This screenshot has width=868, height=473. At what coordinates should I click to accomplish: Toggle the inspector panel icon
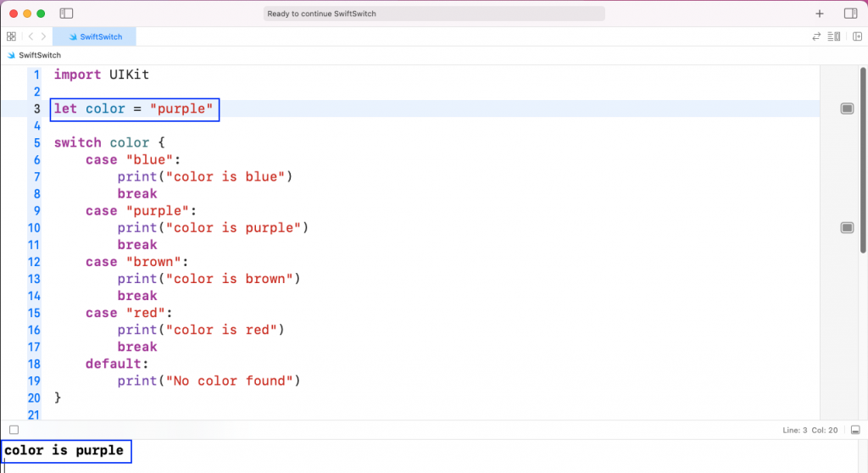[851, 14]
